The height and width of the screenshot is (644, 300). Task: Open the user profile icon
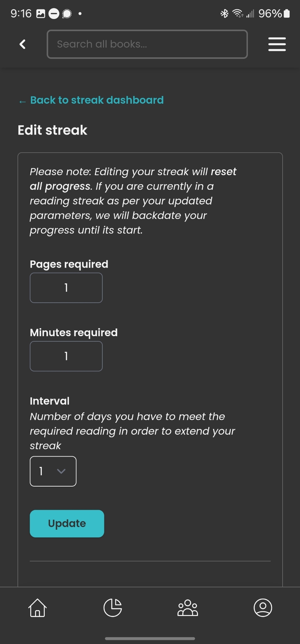click(263, 608)
